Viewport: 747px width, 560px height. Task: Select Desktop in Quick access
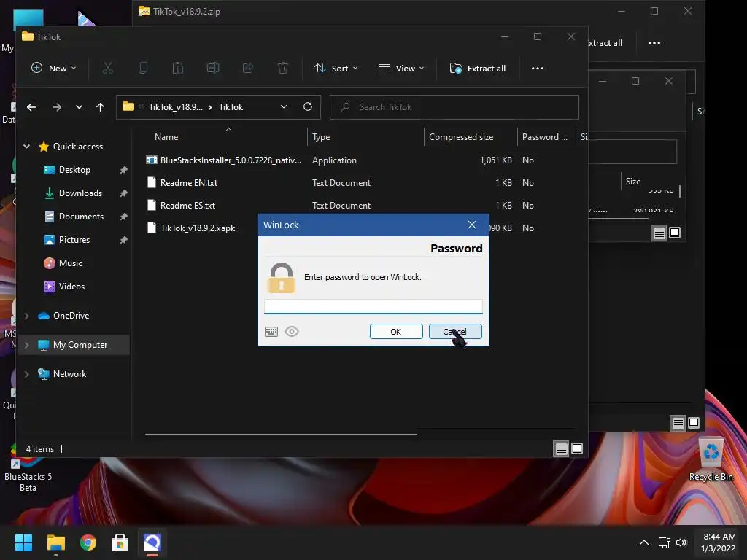74,169
